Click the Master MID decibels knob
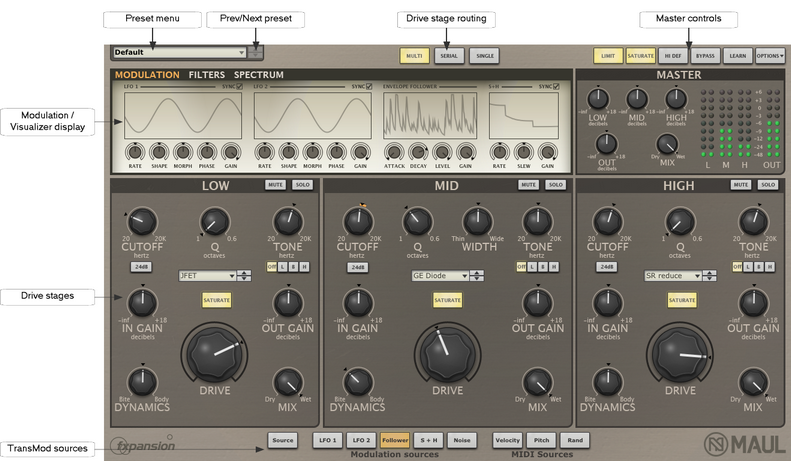 pos(637,99)
